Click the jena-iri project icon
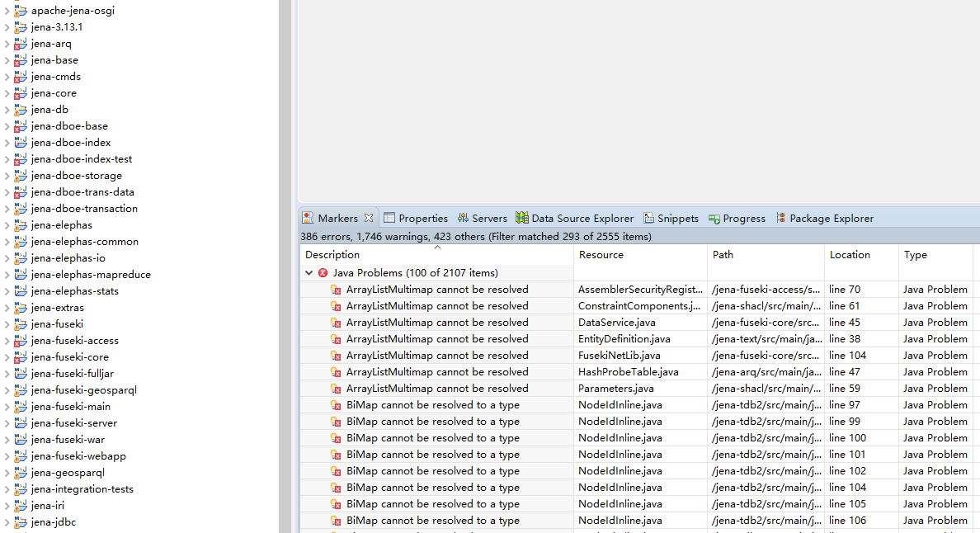The height and width of the screenshot is (533, 980). pyautogui.click(x=21, y=506)
